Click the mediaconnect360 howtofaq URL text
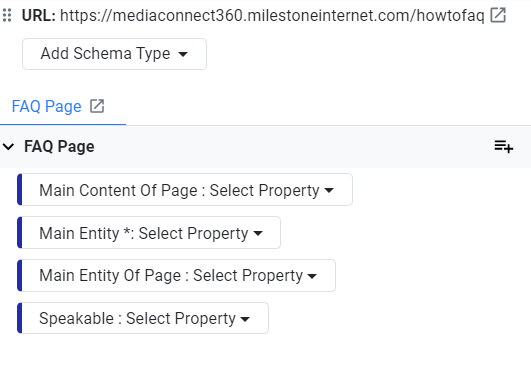Image resolution: width=531 pixels, height=377 pixels. 272,16
